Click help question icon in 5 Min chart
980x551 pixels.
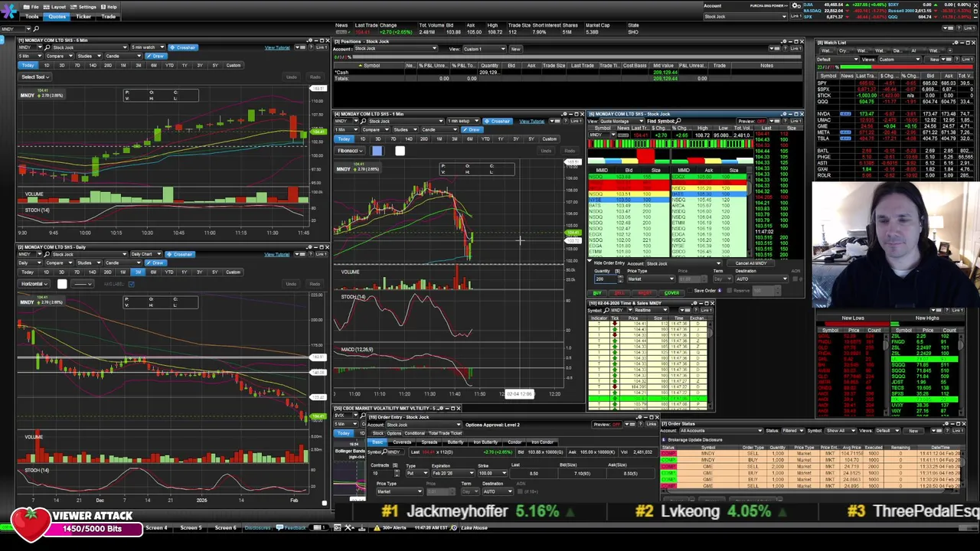pyautogui.click(x=311, y=47)
